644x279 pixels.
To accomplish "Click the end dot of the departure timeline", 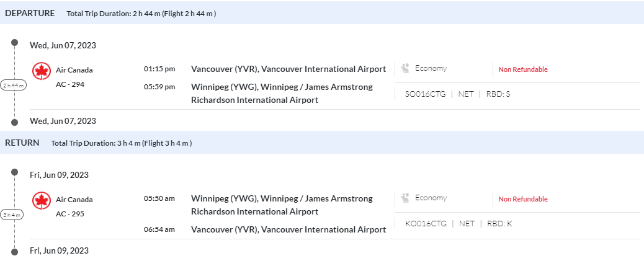I will (x=15, y=122).
